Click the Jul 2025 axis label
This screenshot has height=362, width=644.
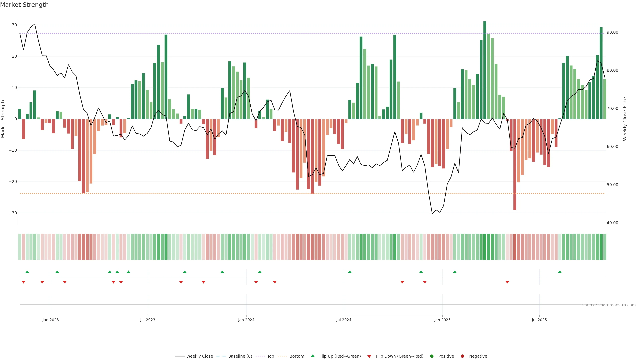pyautogui.click(x=539, y=320)
